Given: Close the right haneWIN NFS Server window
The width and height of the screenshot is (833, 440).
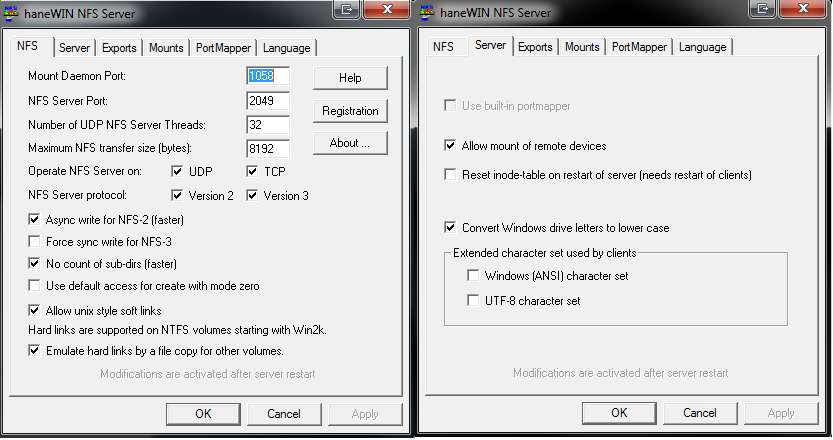Looking at the screenshot, I should pos(803,8).
